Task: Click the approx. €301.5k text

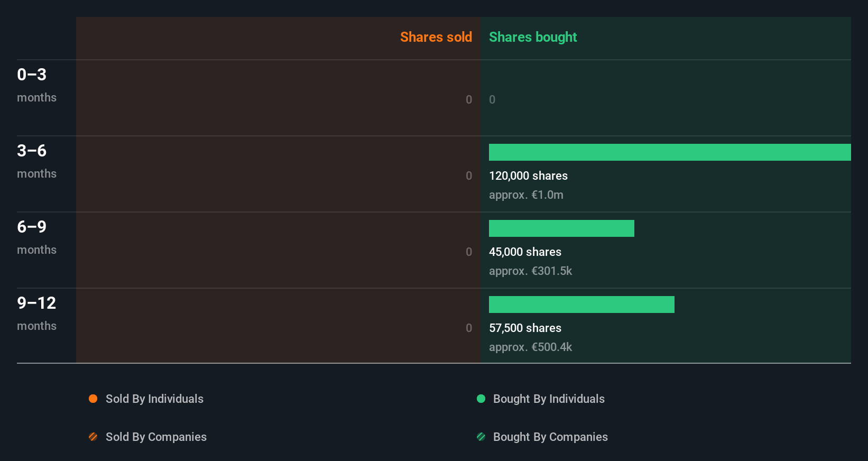Action: tap(530, 271)
